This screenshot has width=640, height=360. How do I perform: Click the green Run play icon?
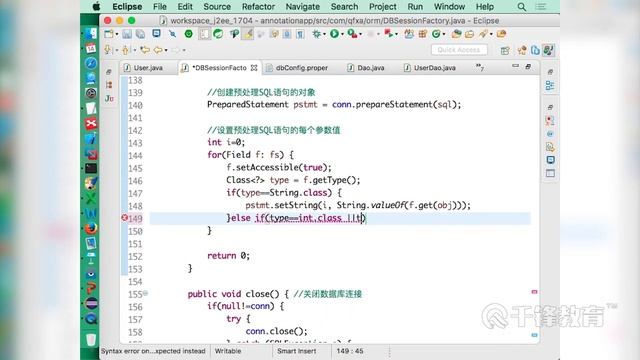click(334, 34)
